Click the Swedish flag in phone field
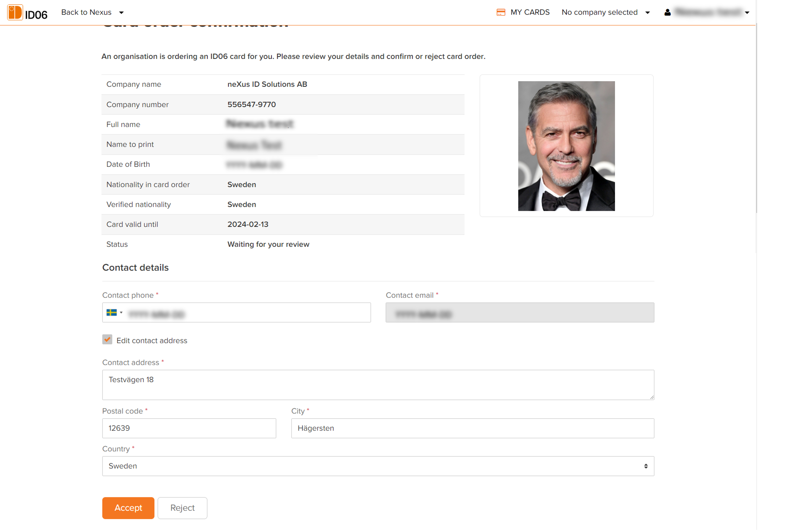 [112, 313]
